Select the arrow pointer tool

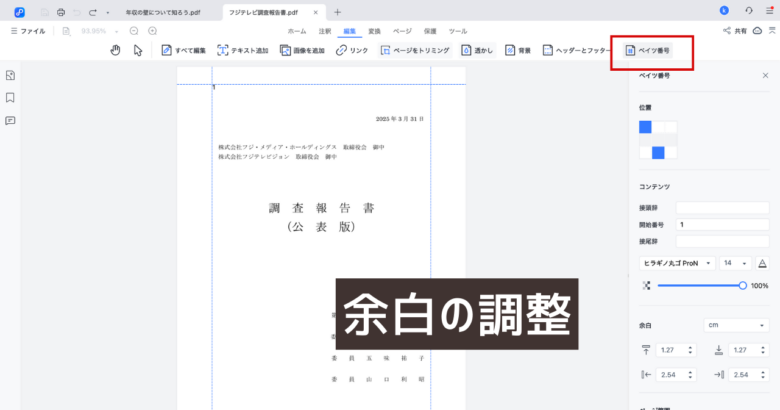click(138, 50)
